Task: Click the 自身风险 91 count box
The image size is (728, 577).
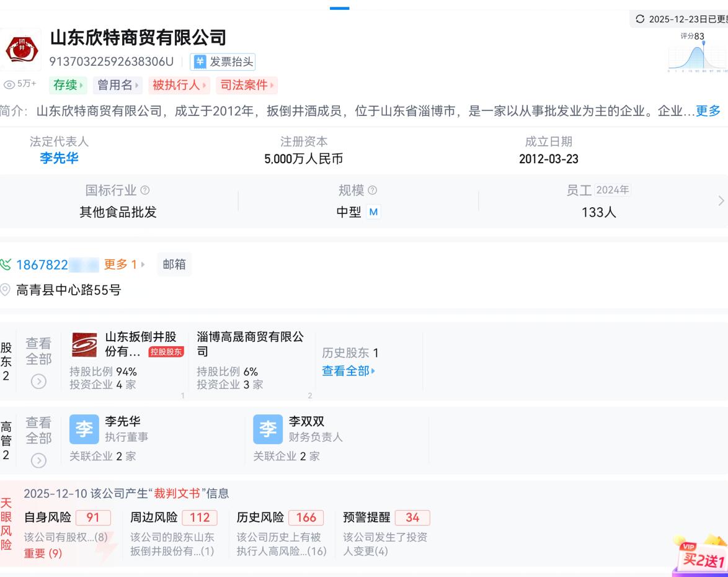Action: (93, 517)
